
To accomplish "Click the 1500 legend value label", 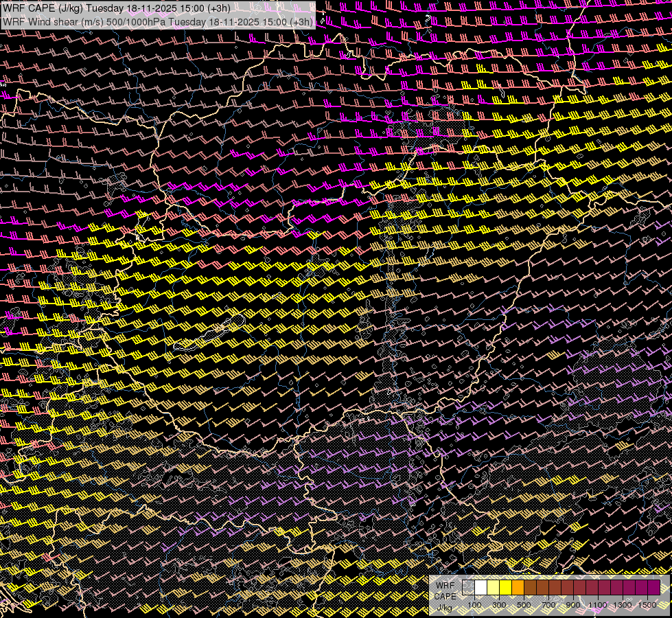I will pos(647,605).
